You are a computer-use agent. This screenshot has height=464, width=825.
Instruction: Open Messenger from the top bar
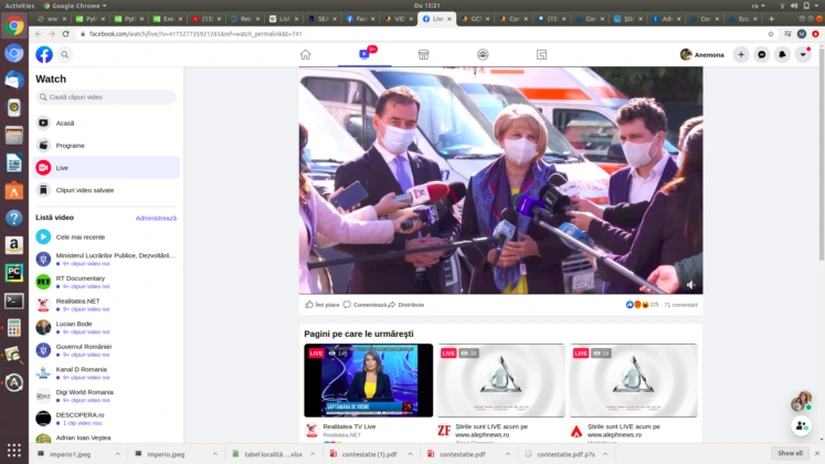coord(762,55)
